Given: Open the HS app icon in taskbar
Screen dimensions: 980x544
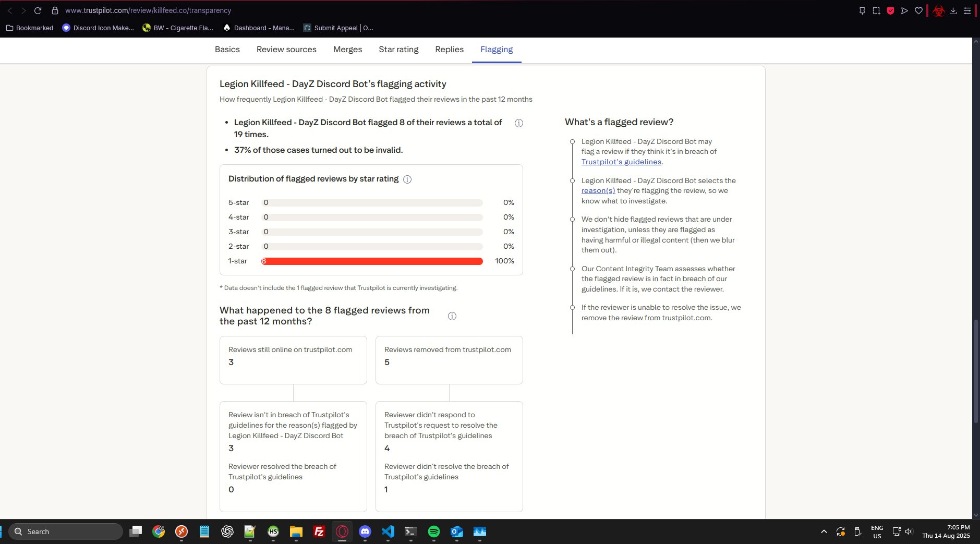Looking at the screenshot, I should (x=273, y=531).
